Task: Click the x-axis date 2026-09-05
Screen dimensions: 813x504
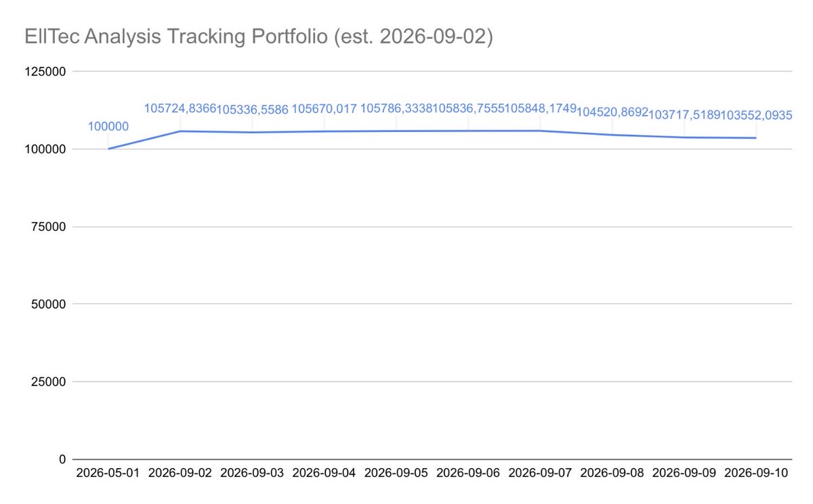Action: [x=396, y=474]
